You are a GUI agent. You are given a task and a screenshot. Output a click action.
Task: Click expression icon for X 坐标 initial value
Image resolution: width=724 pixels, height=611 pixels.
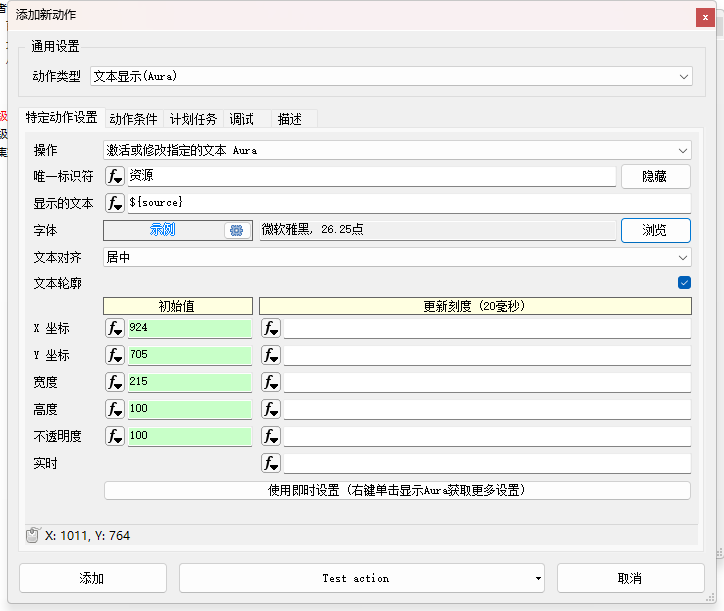115,329
